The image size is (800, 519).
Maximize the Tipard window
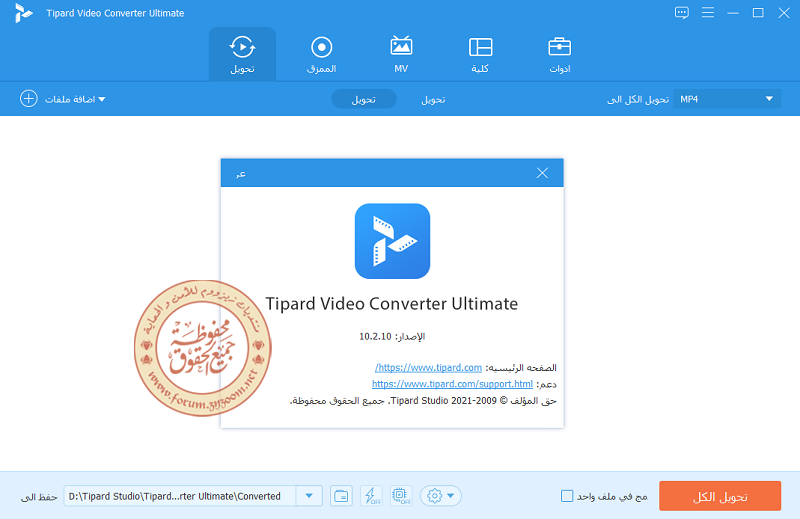[x=758, y=13]
